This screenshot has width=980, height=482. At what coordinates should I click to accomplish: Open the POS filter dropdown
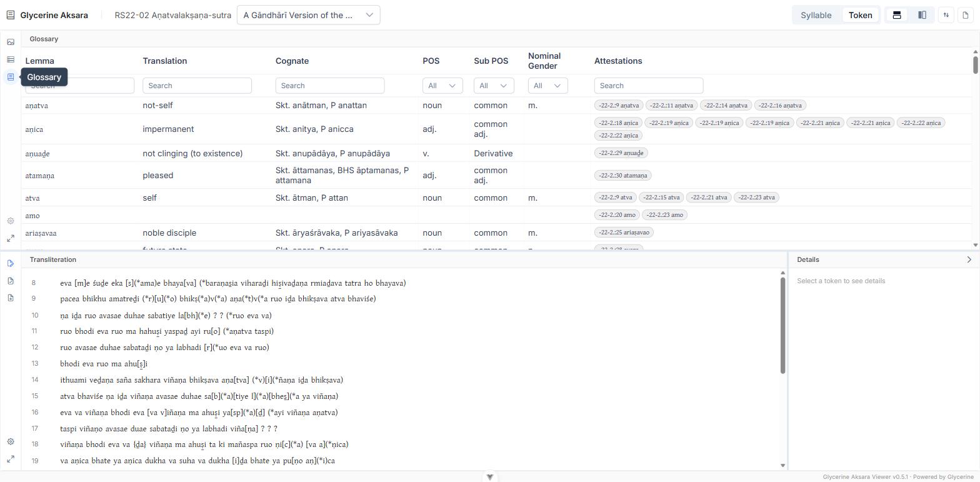coord(442,86)
